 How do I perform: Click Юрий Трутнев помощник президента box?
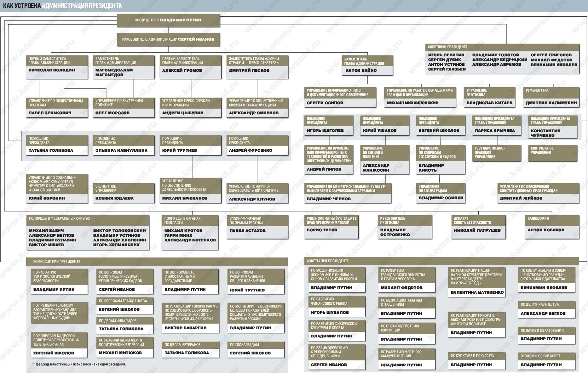(191, 145)
